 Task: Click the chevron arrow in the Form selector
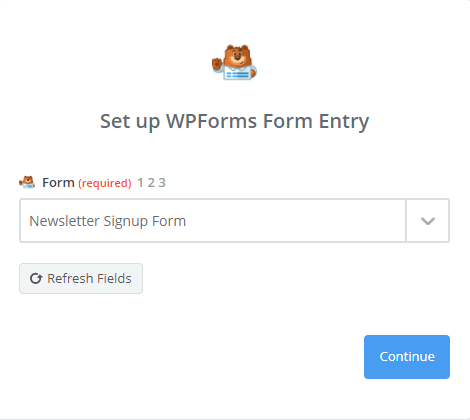[428, 221]
